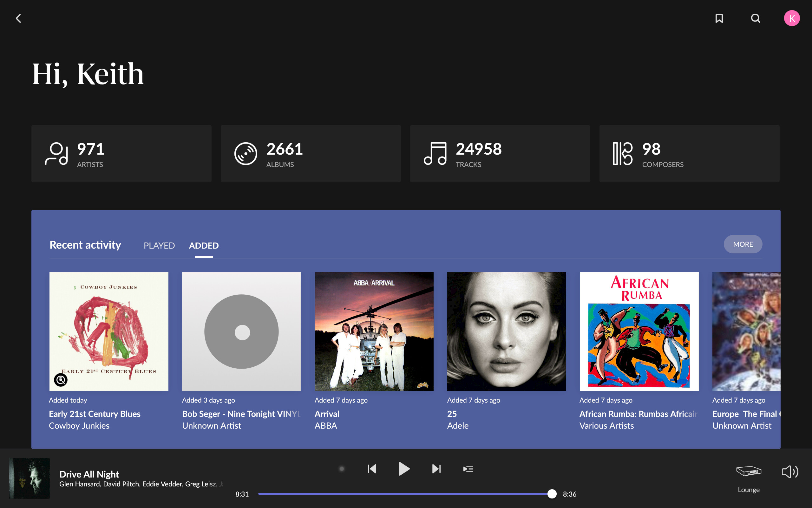Open the Europe The Final Countdown cover
This screenshot has height=508, width=812.
coord(746,331)
